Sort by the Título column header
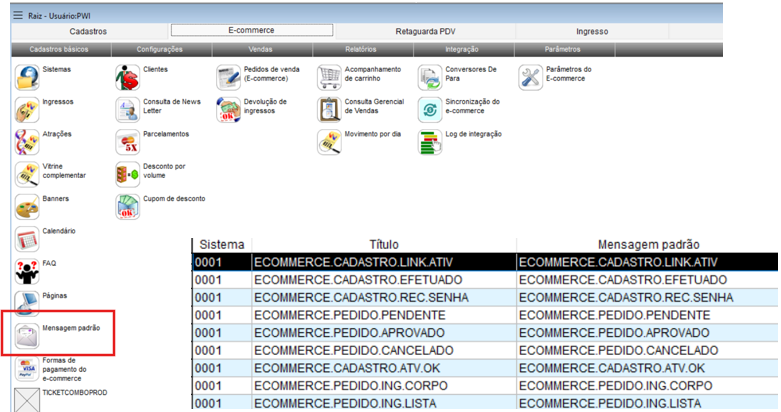This screenshot has width=781, height=412. click(x=384, y=244)
